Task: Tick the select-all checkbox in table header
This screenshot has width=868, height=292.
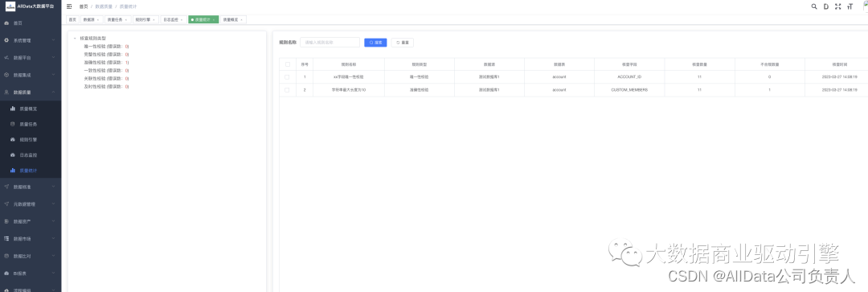Action: pyautogui.click(x=287, y=64)
